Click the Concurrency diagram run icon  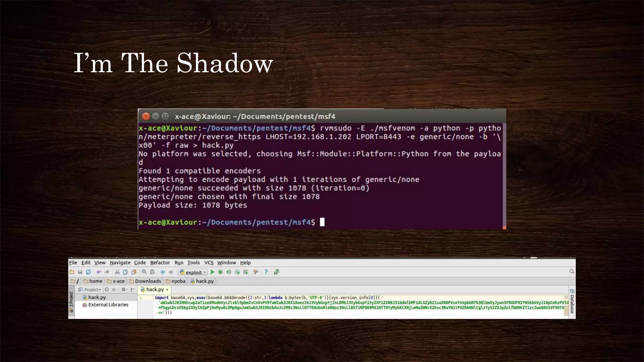click(x=246, y=272)
